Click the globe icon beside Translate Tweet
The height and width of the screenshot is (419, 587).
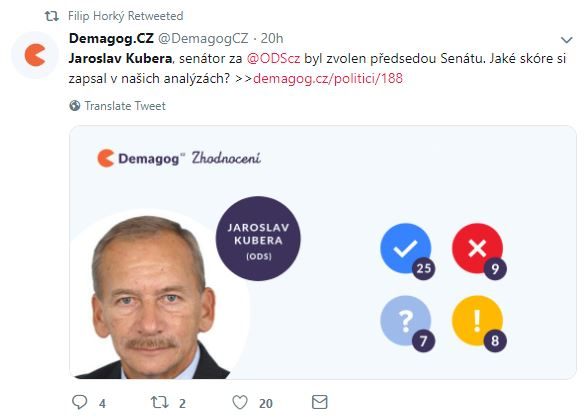[x=75, y=106]
